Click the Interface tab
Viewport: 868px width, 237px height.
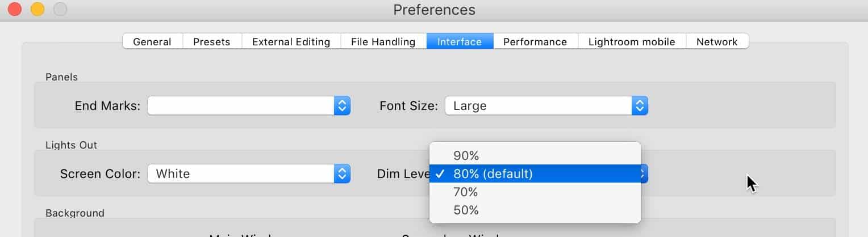460,41
